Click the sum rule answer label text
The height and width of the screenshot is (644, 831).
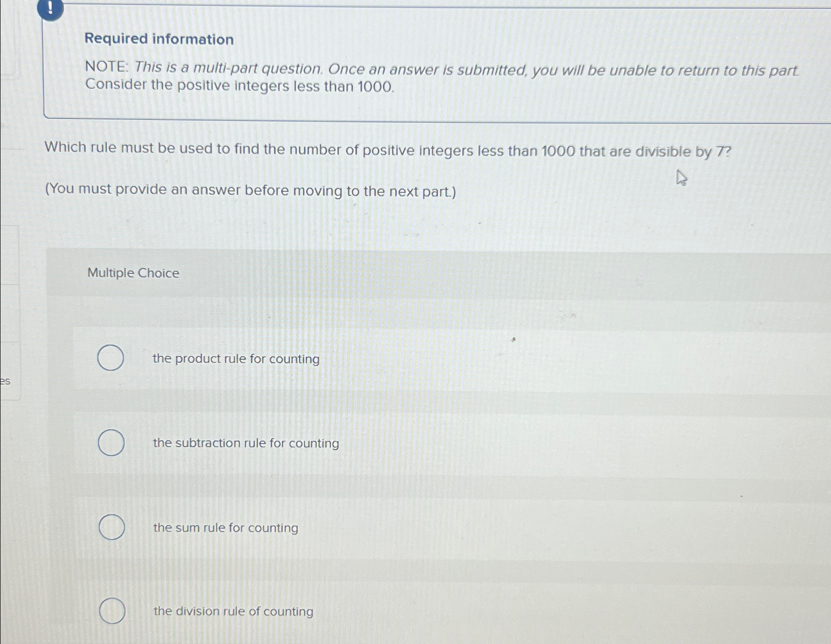(x=225, y=528)
